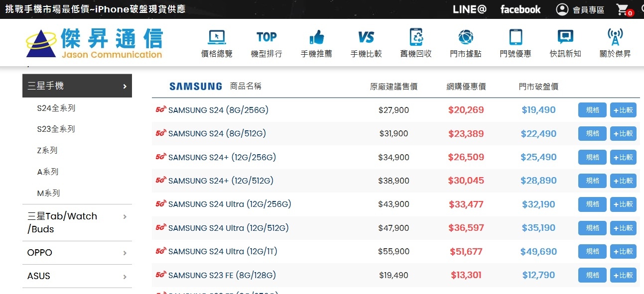Click 規格 button for SAMSUNG S24 (8G/256G)
Image resolution: width=644 pixels, height=294 pixels.
(x=592, y=110)
